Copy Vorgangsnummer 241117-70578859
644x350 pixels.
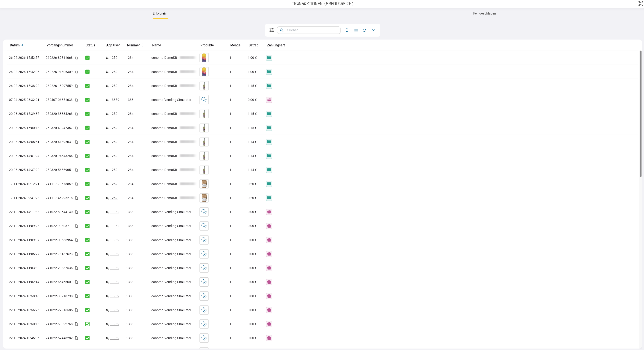click(76, 184)
